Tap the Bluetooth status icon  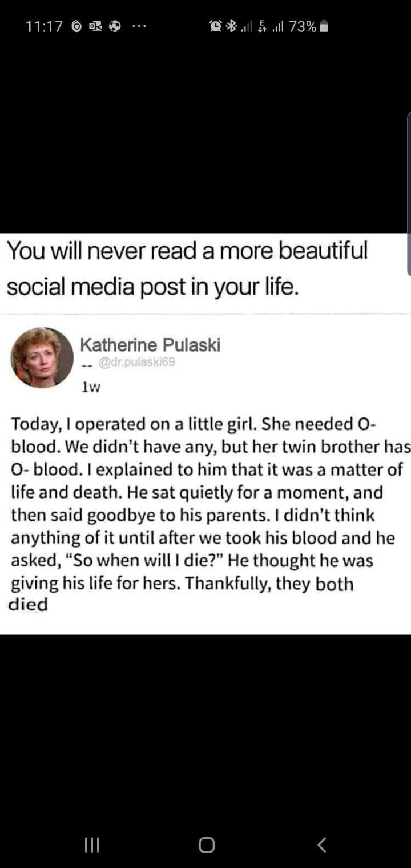pos(231,26)
